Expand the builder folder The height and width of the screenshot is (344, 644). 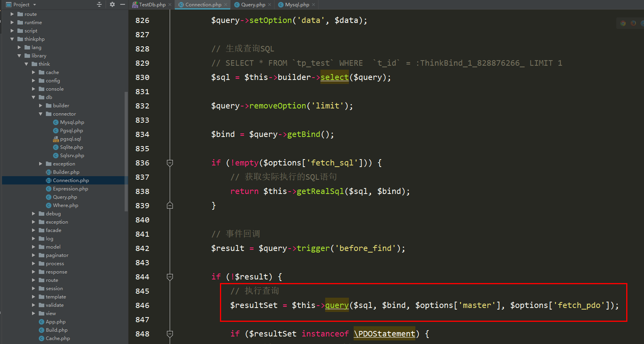40,106
